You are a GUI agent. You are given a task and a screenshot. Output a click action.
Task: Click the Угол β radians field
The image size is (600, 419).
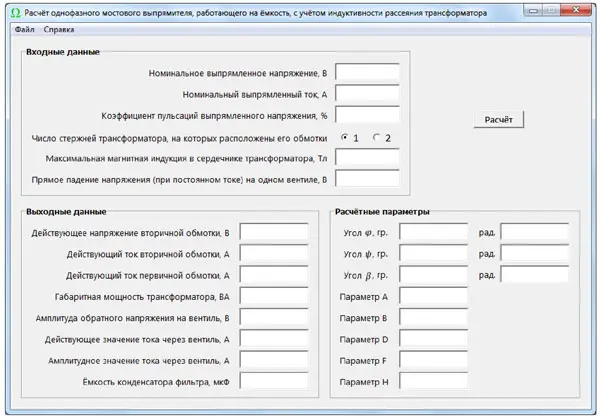pos(534,275)
